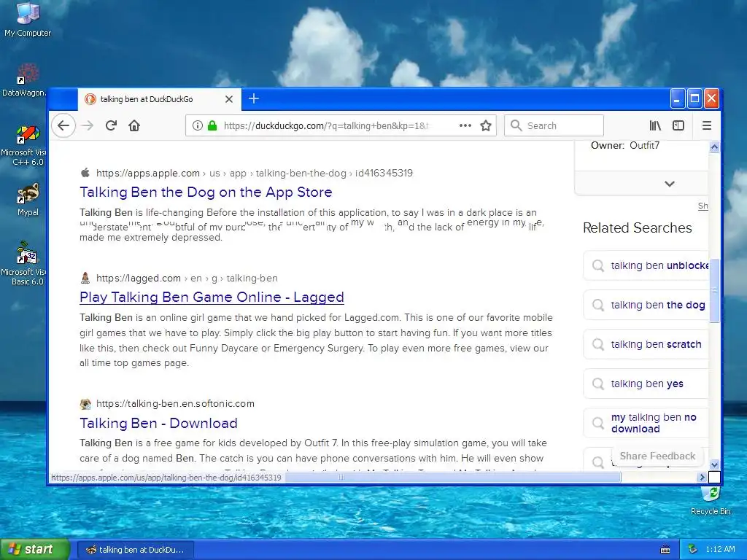The width and height of the screenshot is (747, 560).
Task: Click the vertical scrollbar thumb
Action: tap(714, 291)
